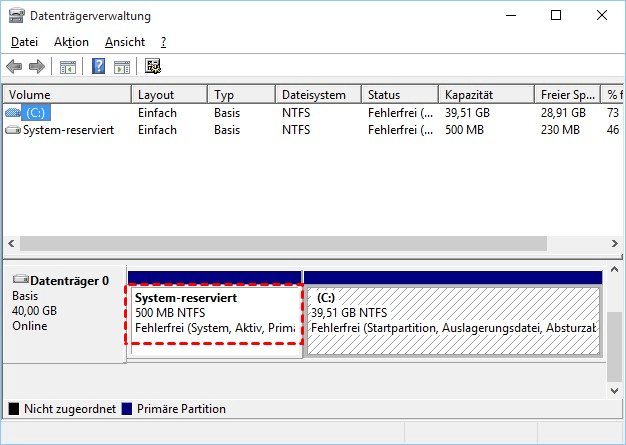
Task: Click 28,91 GB free space cell
Action: (563, 113)
